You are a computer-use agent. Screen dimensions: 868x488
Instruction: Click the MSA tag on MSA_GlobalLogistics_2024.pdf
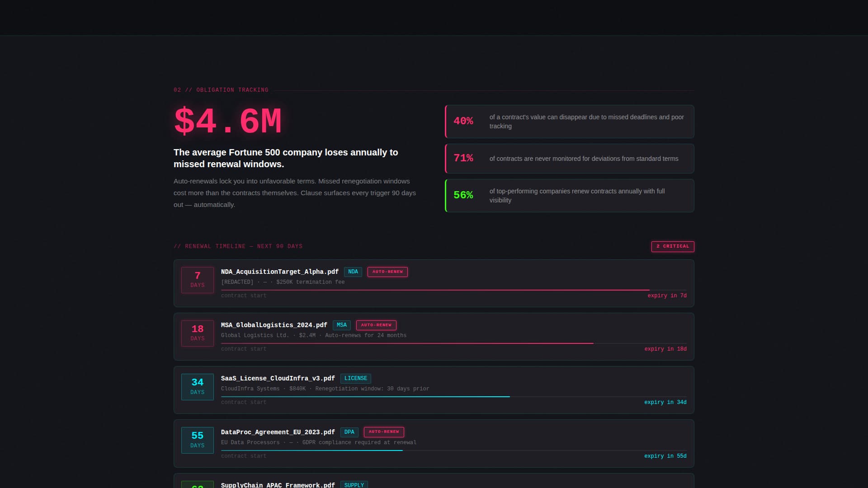pos(341,325)
